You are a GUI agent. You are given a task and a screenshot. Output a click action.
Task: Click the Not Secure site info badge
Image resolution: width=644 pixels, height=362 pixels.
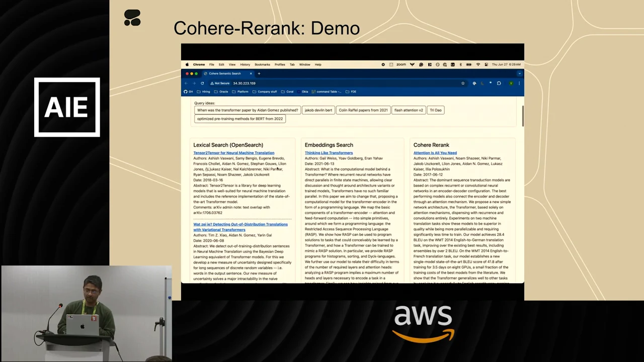coord(220,83)
